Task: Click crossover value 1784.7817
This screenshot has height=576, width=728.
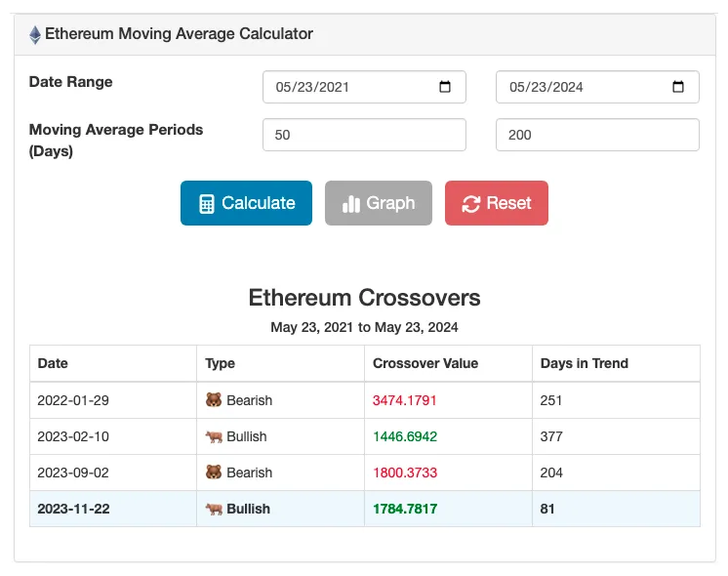Action: coord(405,509)
